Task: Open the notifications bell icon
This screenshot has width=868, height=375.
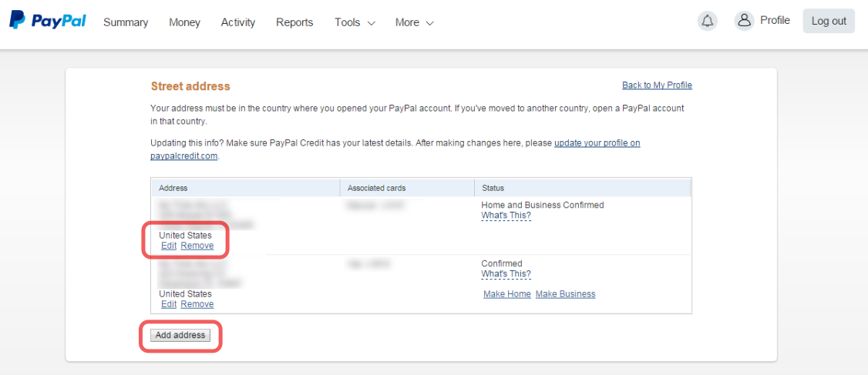Action: pyautogui.click(x=707, y=21)
